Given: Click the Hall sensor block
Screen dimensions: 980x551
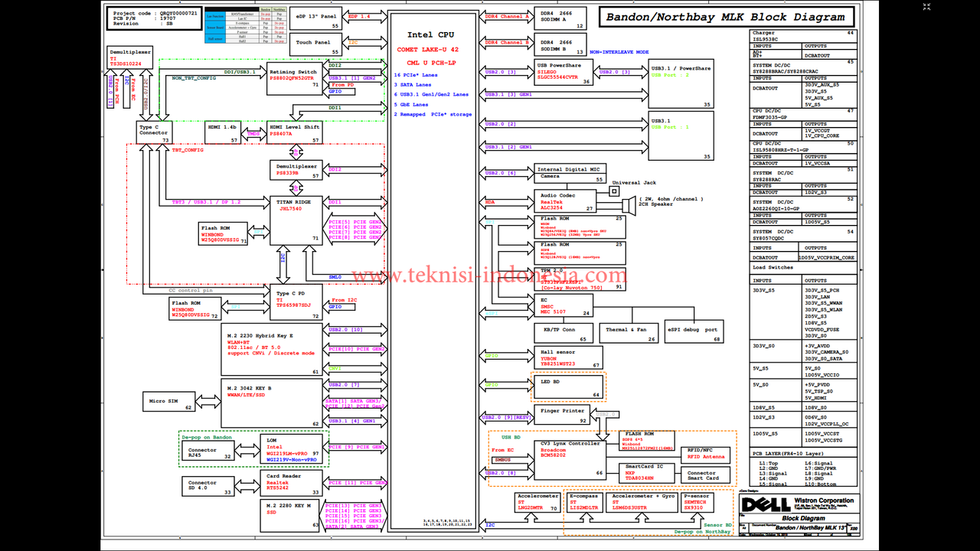Looking at the screenshot, I should [x=569, y=357].
